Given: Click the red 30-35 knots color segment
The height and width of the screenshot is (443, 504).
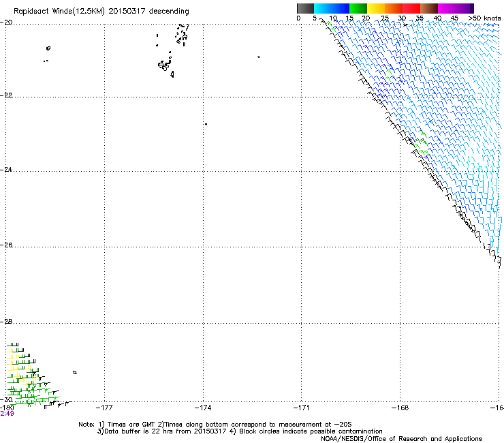Looking at the screenshot, I should tap(411, 8).
